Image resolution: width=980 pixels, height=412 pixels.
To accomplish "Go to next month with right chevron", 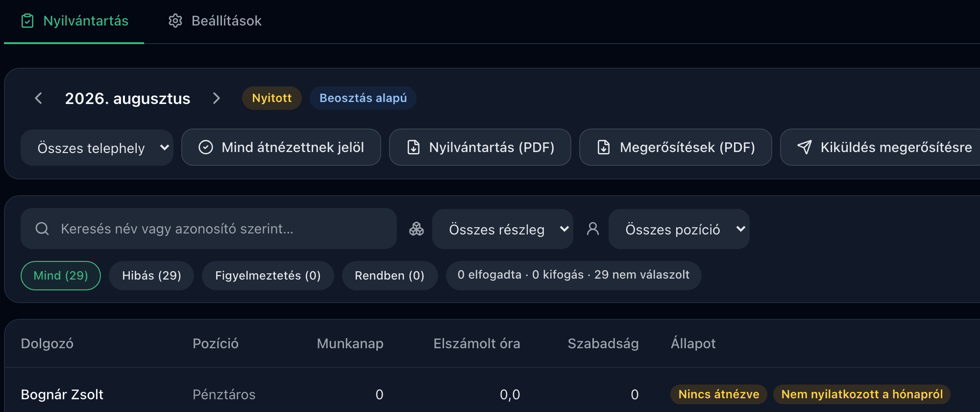I will pos(216,98).
